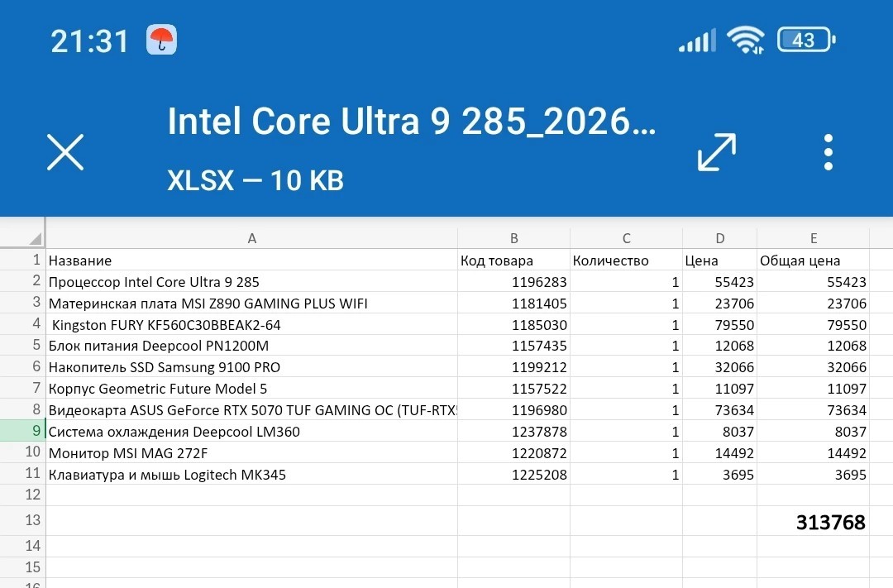Tap the battery 43 indicator

(x=806, y=40)
